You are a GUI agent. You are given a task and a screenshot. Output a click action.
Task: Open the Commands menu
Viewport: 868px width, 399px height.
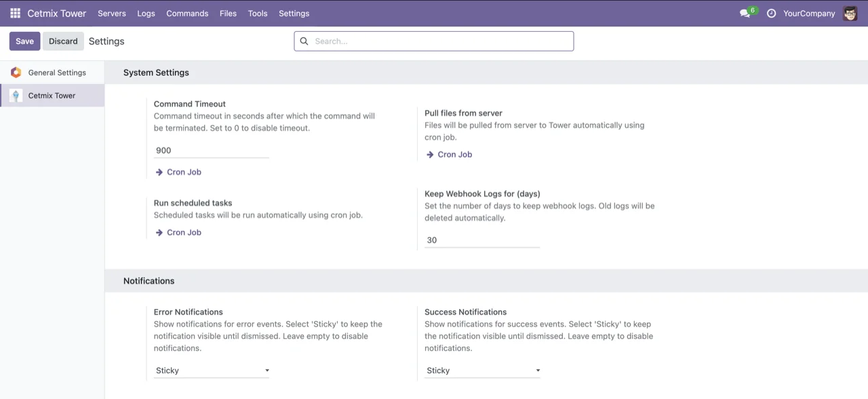[x=187, y=13]
